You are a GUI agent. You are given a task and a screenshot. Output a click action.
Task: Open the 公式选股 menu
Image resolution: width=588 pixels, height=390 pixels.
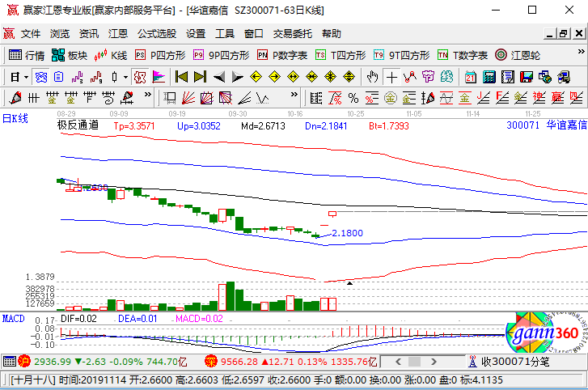point(157,34)
